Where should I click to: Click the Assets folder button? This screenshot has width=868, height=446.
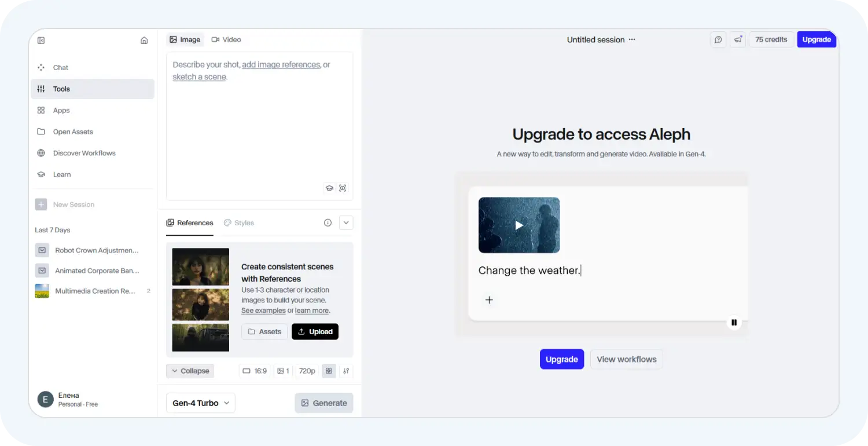[264, 332]
